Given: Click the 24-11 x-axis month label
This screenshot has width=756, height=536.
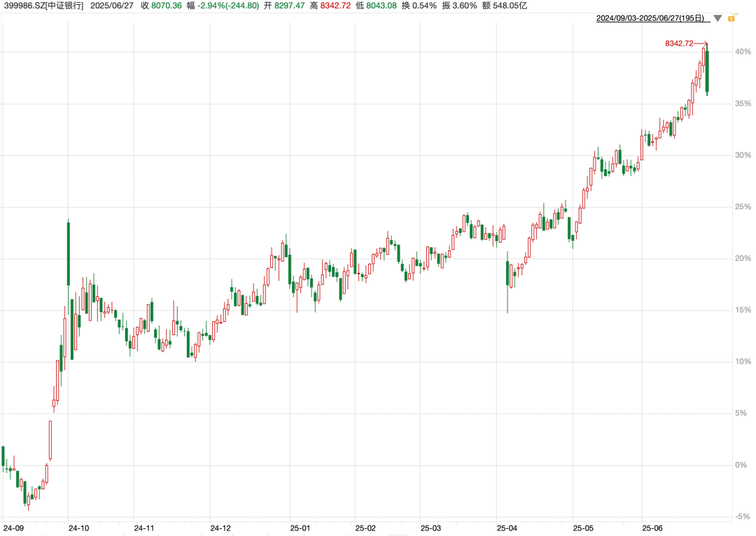Looking at the screenshot, I should (x=144, y=528).
